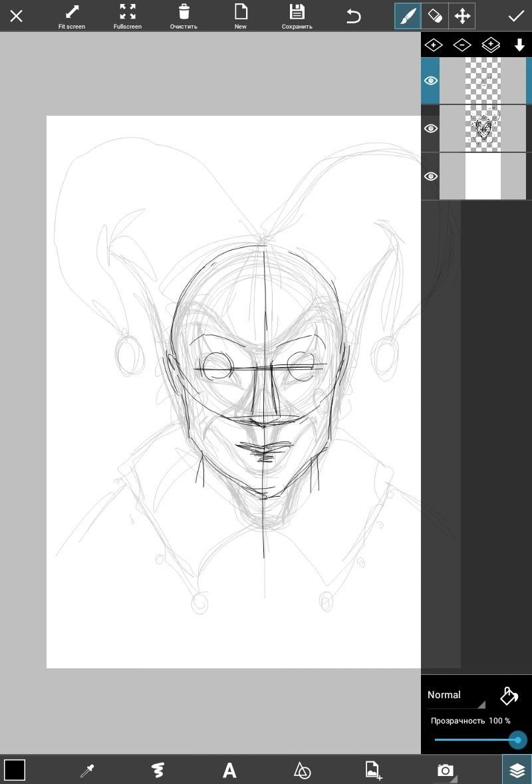Viewport: 532px width, 784px height.
Task: Open the camera capture option
Action: point(446,770)
